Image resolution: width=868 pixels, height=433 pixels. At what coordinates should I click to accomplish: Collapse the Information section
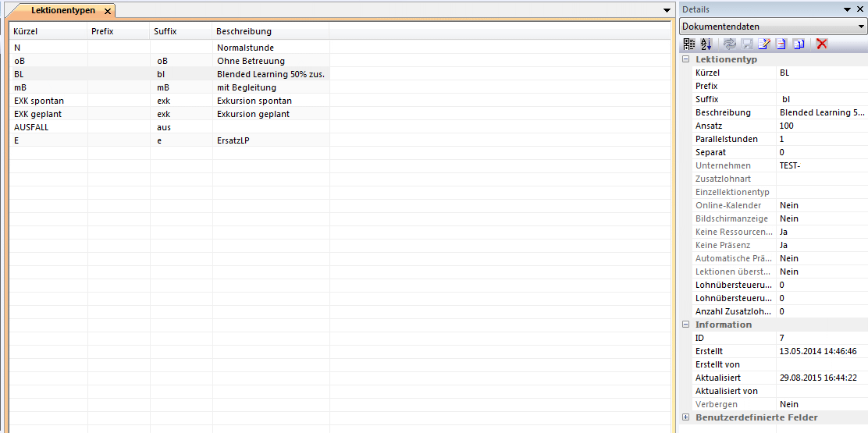pyautogui.click(x=686, y=325)
